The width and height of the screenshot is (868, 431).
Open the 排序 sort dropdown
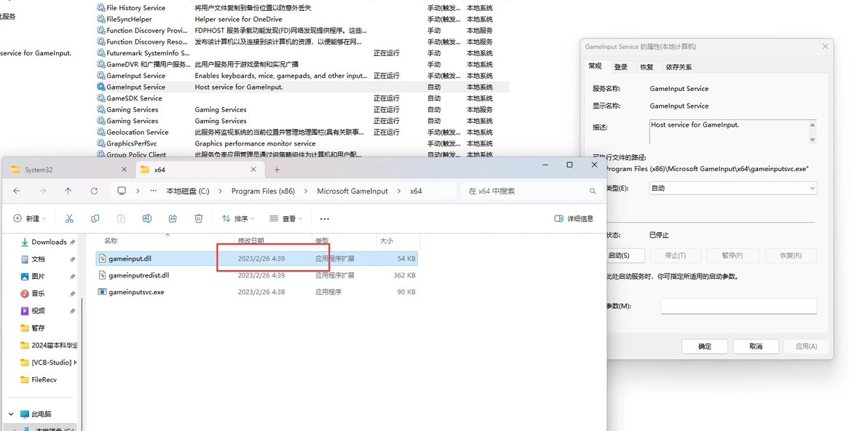[238, 218]
